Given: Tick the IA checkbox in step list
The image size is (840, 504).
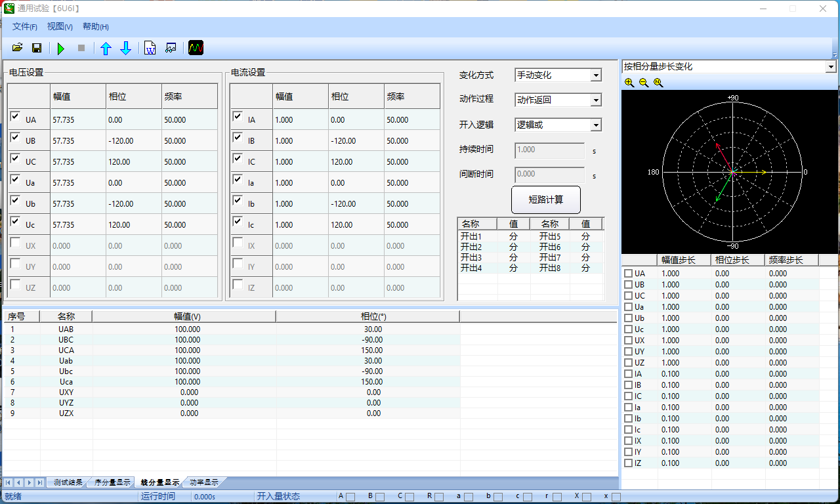Looking at the screenshot, I should pos(628,374).
